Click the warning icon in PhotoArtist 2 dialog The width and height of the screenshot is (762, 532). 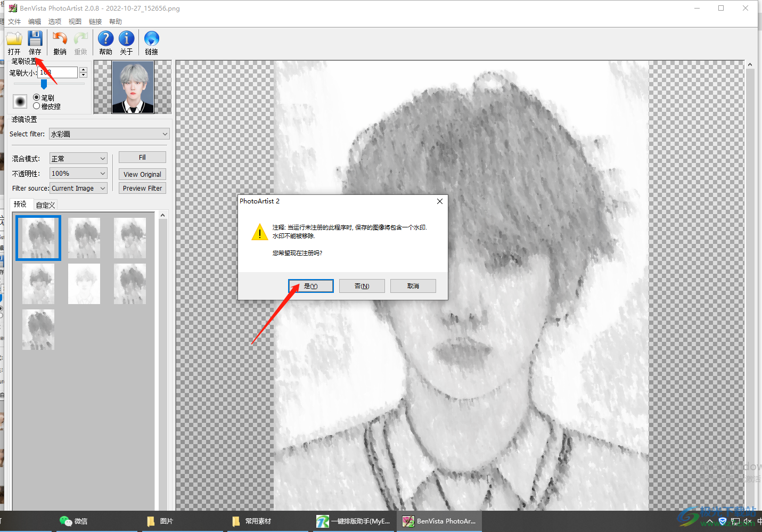click(x=259, y=232)
